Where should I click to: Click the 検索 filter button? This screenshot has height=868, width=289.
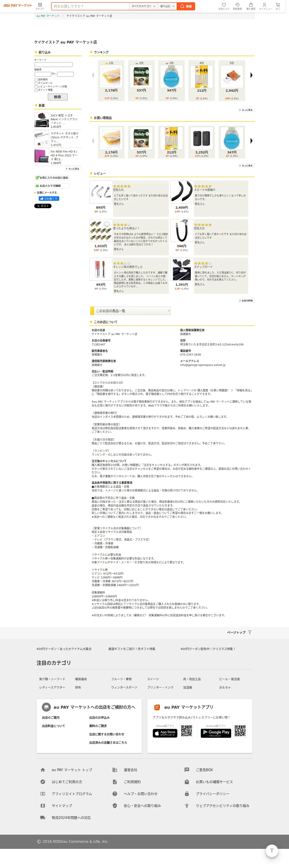[x=58, y=97]
